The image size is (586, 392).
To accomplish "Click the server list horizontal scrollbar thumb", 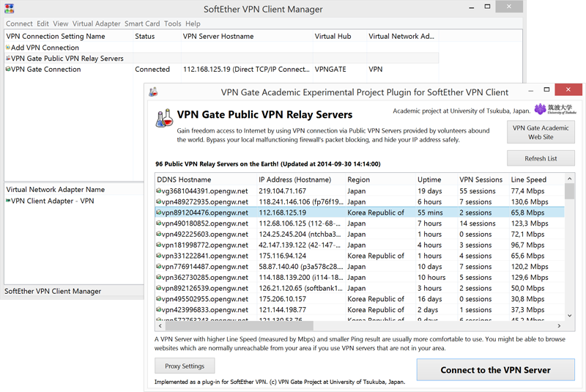I will 240,326.
